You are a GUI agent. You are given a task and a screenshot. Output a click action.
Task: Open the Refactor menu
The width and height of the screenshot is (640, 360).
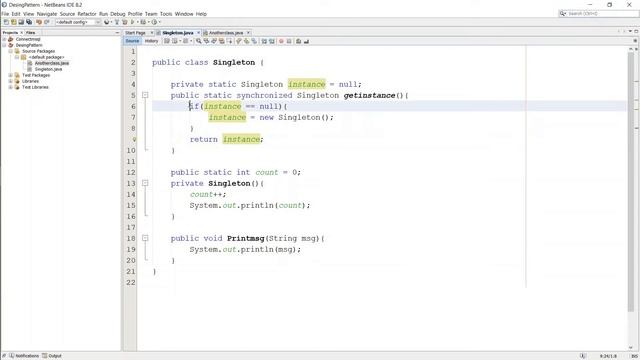(87, 14)
